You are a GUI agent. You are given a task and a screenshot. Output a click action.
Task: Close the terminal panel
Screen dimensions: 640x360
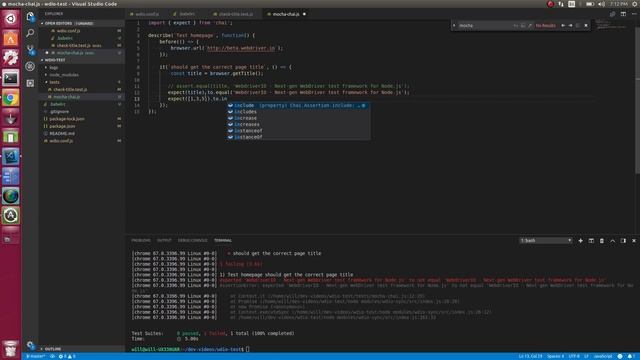point(634,241)
